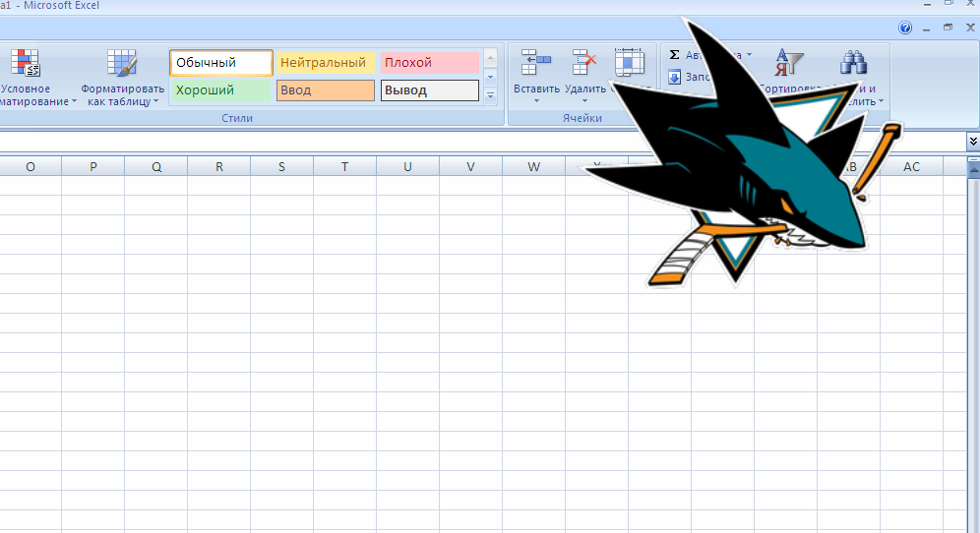Apply the Хороший cell style
980x533 pixels.
click(221, 89)
